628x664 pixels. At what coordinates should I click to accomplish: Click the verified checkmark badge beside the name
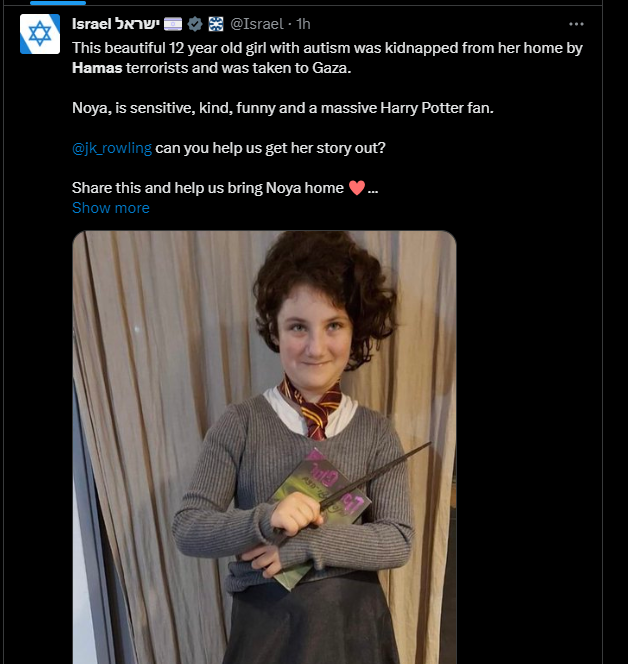[x=195, y=24]
